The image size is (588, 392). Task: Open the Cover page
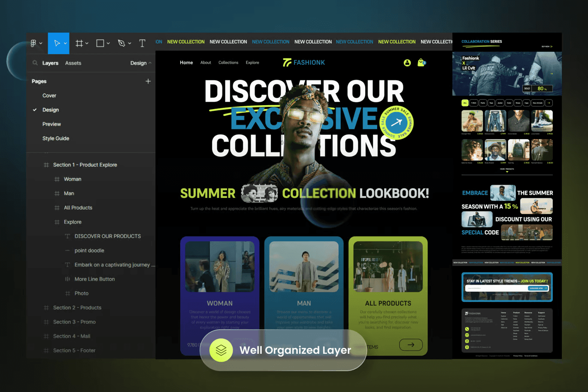[x=49, y=96]
